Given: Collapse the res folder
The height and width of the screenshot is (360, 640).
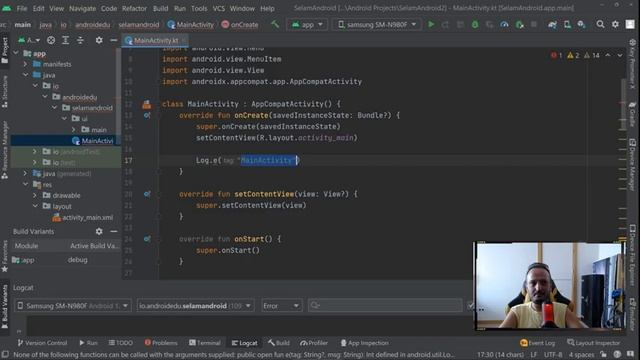Looking at the screenshot, I should coord(25,184).
